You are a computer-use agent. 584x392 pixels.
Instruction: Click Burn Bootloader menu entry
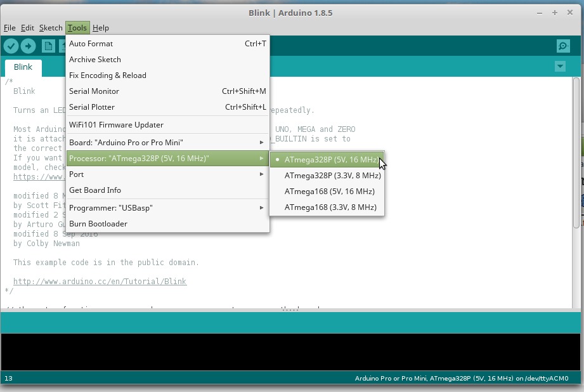98,224
